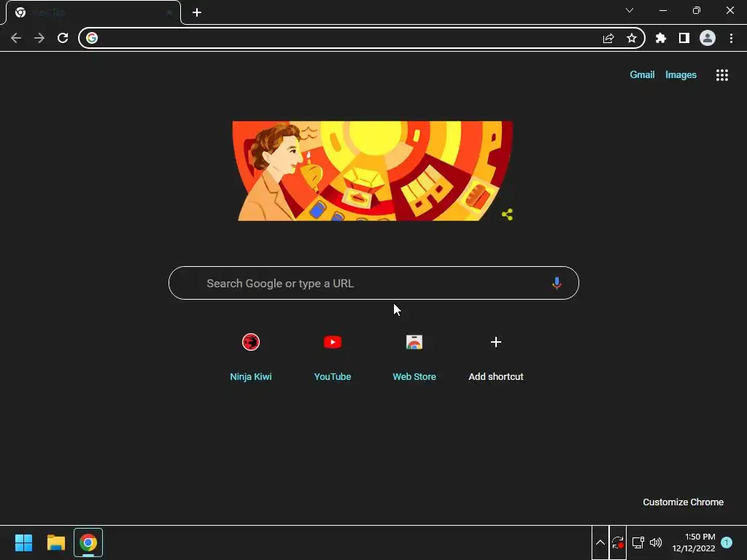
Task: Open File Explorer from taskbar
Action: [56, 542]
